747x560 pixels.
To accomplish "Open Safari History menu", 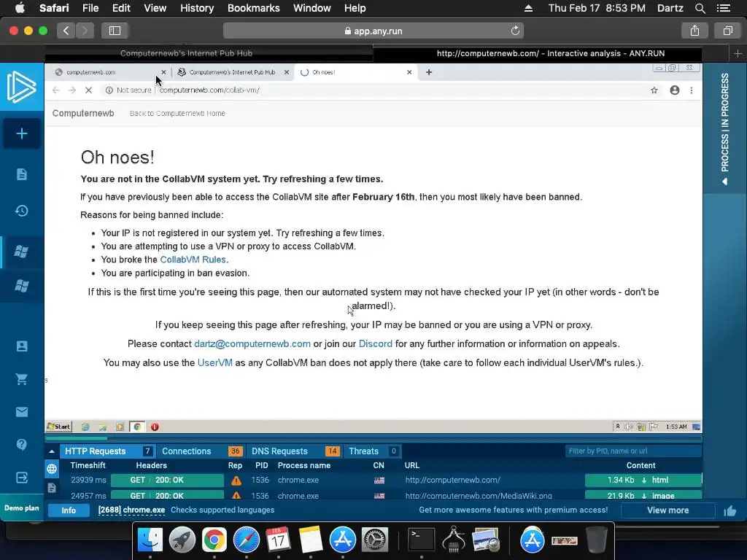I will [x=197, y=8].
